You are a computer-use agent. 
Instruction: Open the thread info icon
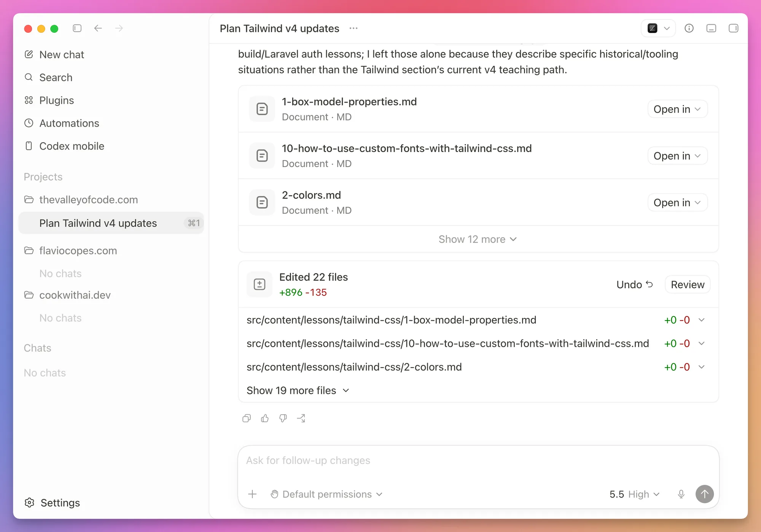[x=689, y=28]
